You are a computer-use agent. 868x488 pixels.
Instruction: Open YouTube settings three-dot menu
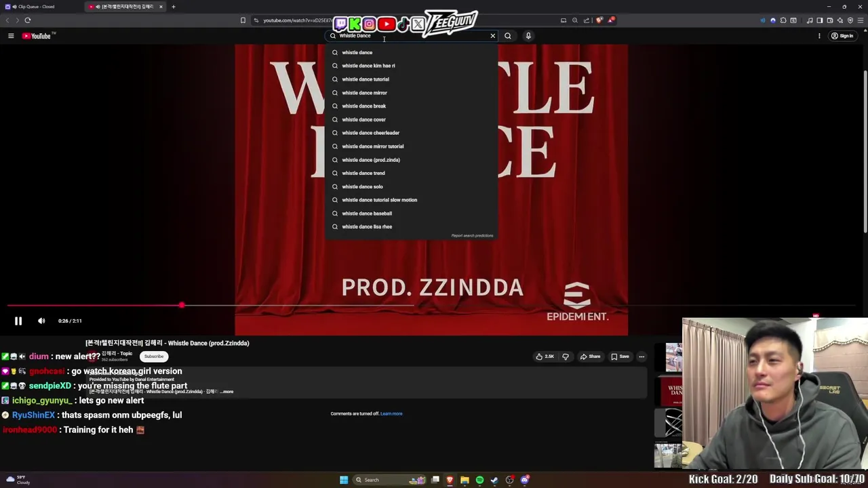click(819, 36)
